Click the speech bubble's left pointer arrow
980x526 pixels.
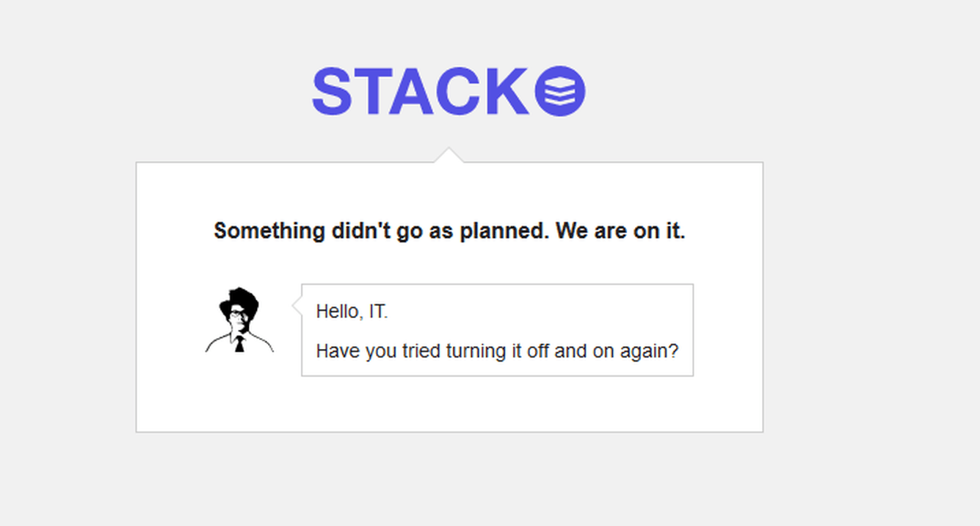[297, 304]
